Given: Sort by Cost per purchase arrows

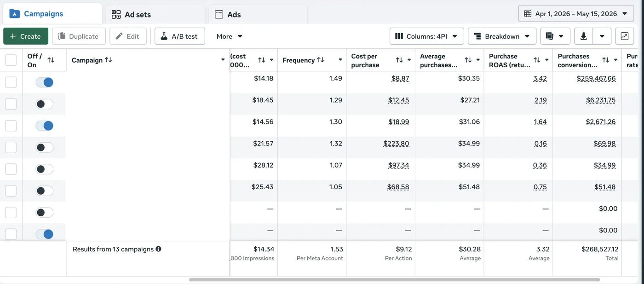Looking at the screenshot, I should (x=399, y=60).
